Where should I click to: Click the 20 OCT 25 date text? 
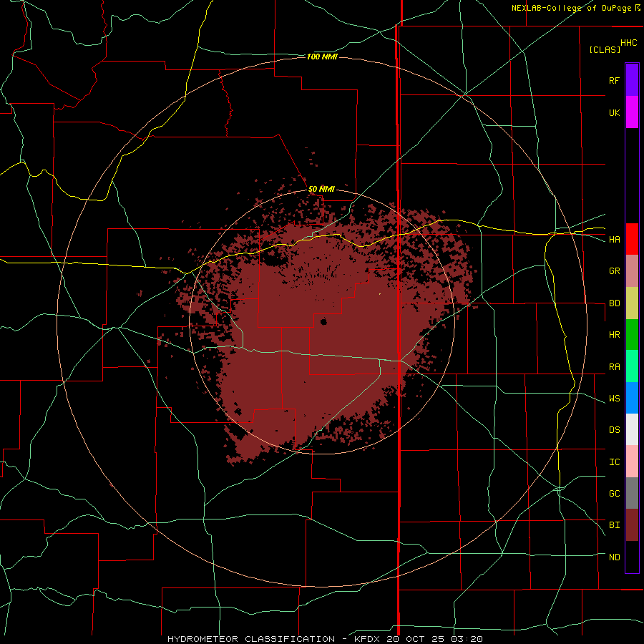(415, 639)
